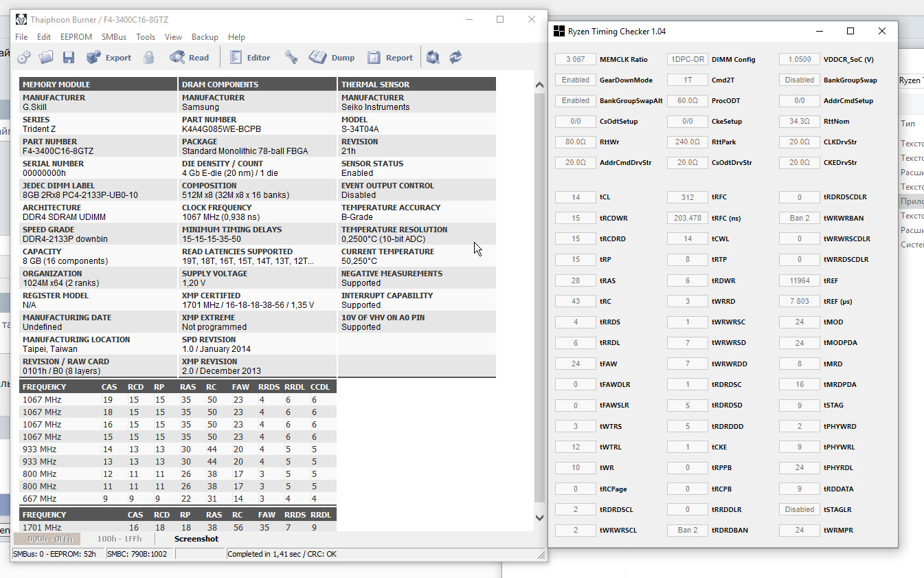
Task: Click the wrench tool icon
Action: (291, 58)
